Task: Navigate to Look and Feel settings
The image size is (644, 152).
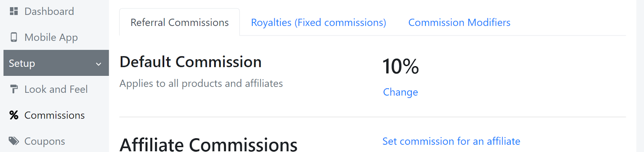Action: (56, 89)
